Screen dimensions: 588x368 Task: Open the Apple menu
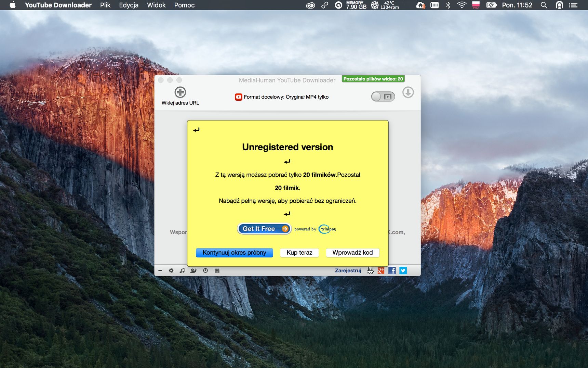(x=12, y=5)
